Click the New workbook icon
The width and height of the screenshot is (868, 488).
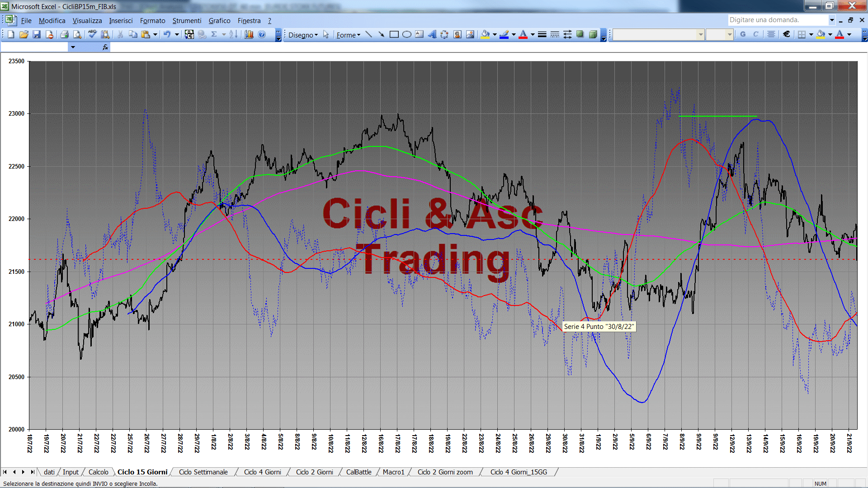11,34
